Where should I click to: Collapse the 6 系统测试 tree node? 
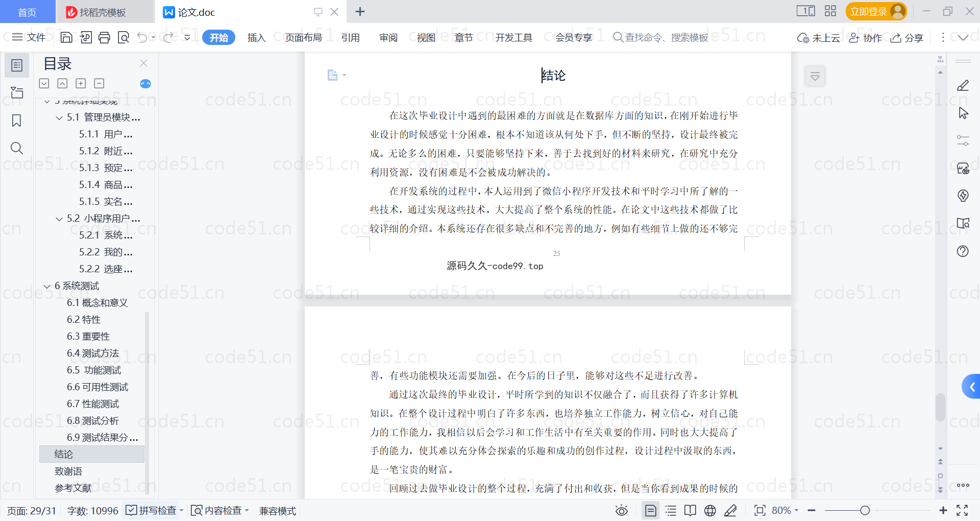[47, 287]
